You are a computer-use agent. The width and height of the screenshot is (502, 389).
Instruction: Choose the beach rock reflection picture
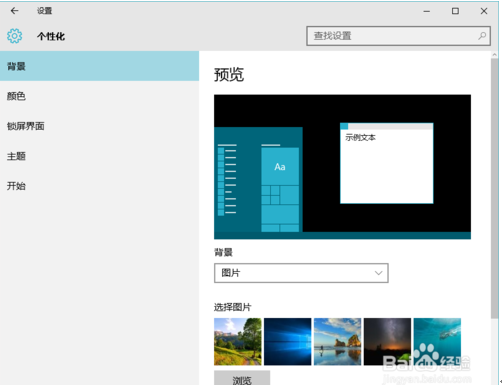[337, 342]
